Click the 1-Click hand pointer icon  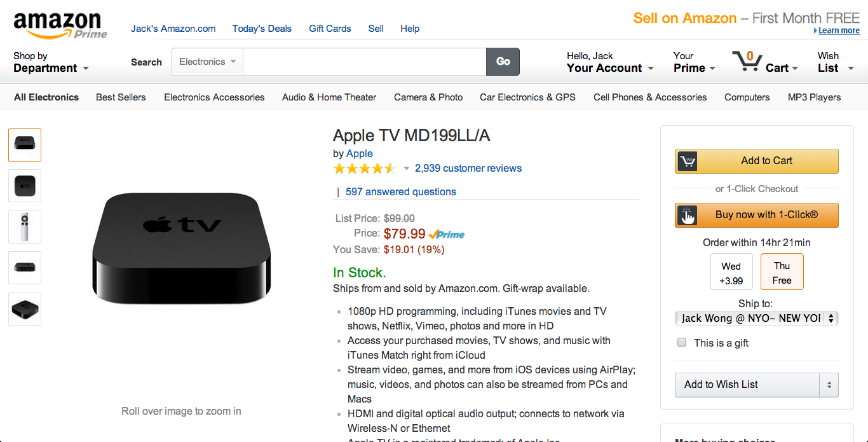(x=686, y=215)
